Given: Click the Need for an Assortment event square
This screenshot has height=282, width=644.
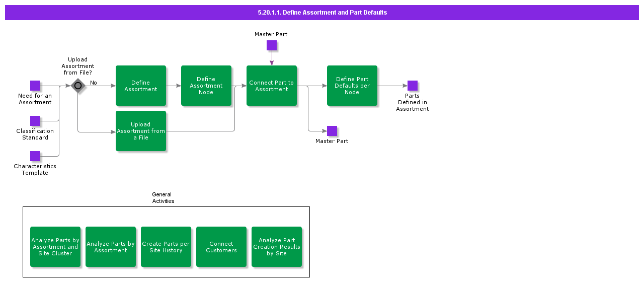Looking at the screenshot, I should [35, 86].
